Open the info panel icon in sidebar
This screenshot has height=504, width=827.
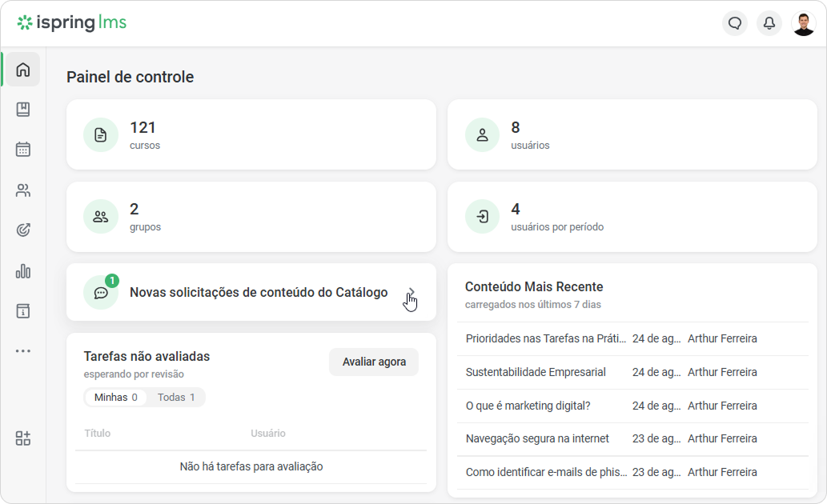(22, 311)
